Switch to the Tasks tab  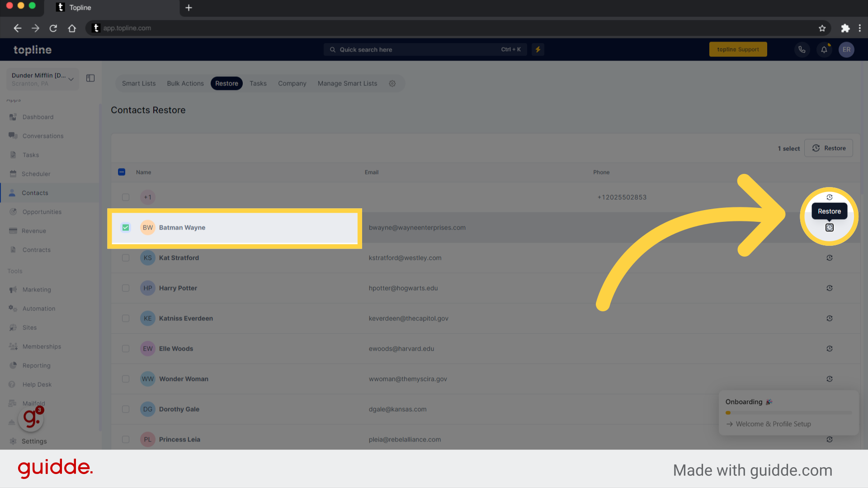pos(258,84)
